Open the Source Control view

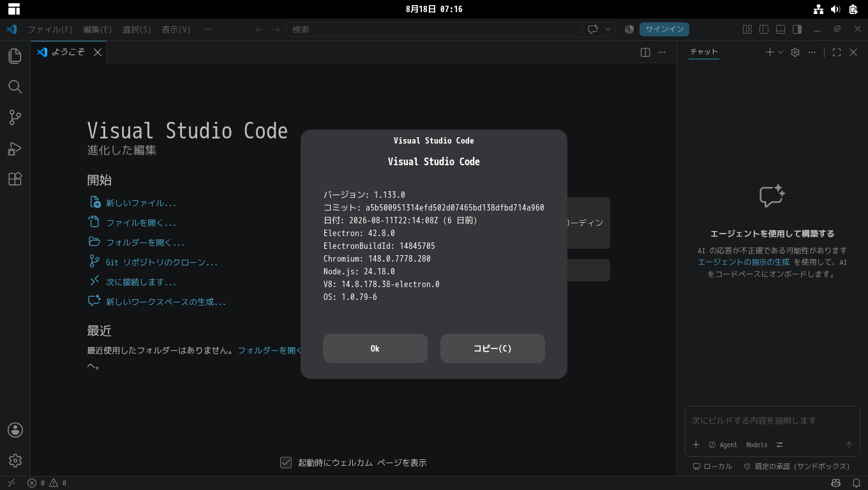(x=15, y=117)
